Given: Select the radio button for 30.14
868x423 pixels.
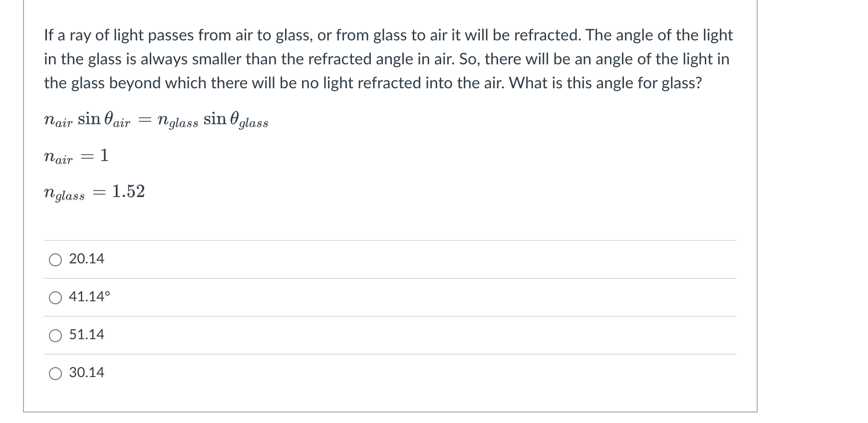Looking at the screenshot, I should coord(55,372).
